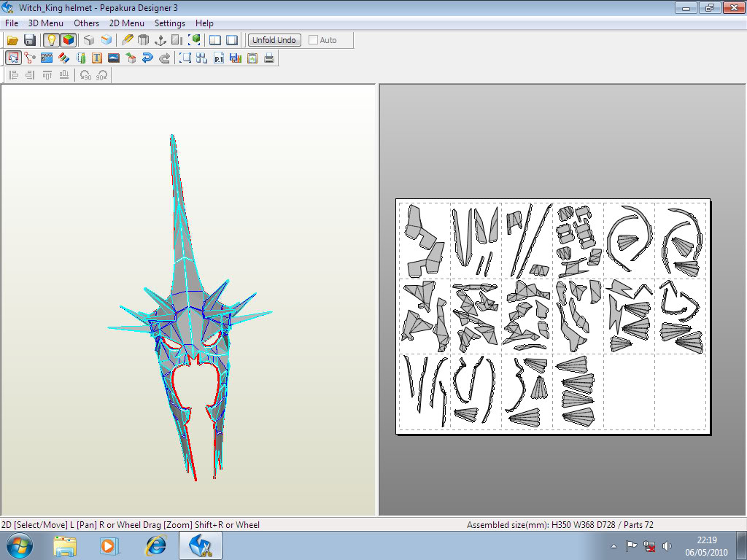Click the Open file folder icon
This screenshot has width=747, height=560.
click(12, 40)
